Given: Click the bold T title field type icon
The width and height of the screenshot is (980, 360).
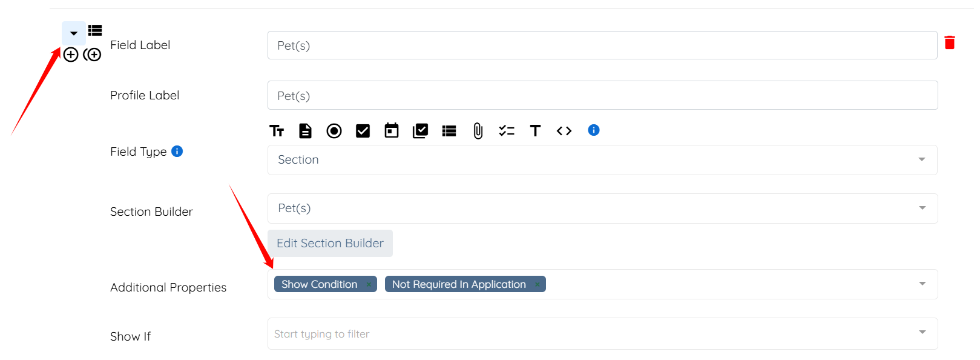Looking at the screenshot, I should [x=535, y=131].
